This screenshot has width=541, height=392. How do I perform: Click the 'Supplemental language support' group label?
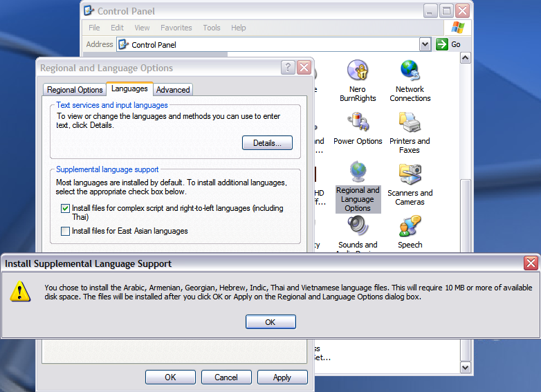click(107, 169)
